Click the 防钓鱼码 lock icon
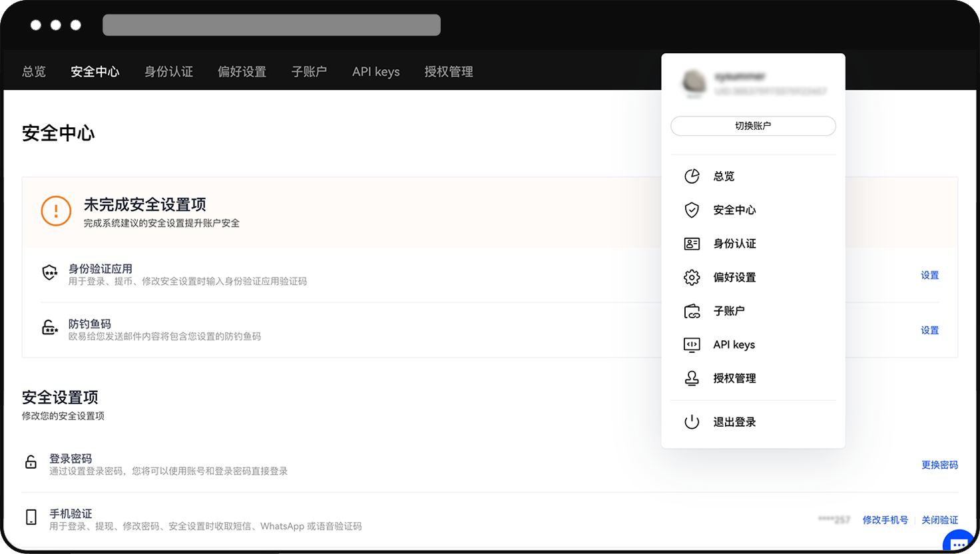The image size is (980, 554). point(49,327)
